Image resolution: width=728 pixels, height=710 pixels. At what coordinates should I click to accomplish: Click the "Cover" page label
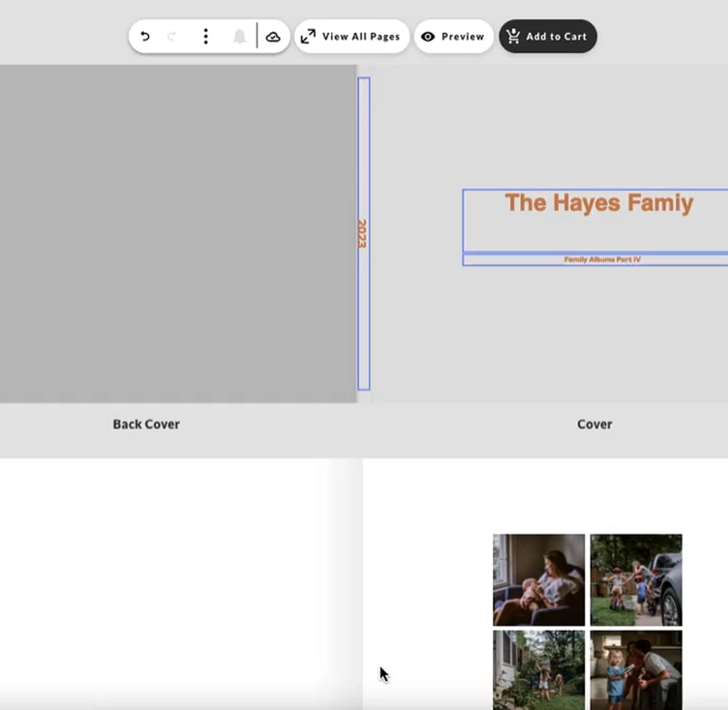(x=595, y=425)
